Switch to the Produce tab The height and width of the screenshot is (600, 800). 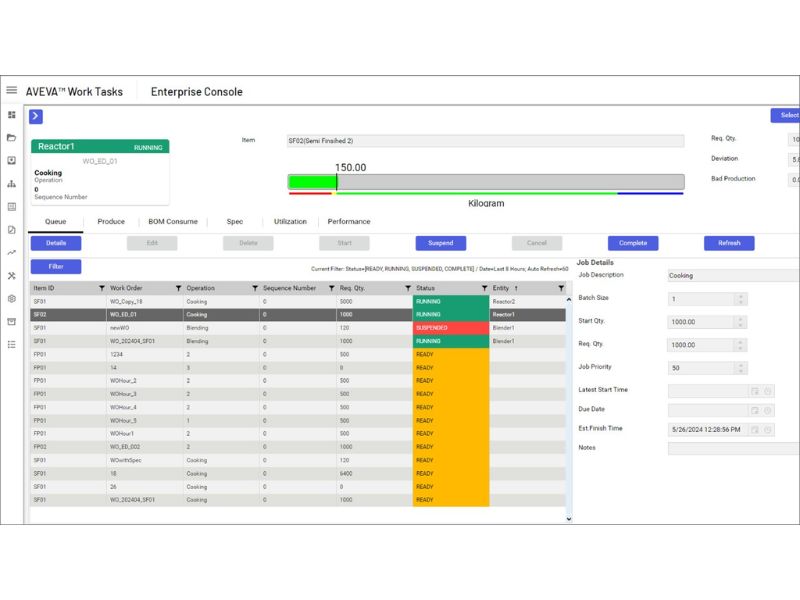click(x=111, y=221)
